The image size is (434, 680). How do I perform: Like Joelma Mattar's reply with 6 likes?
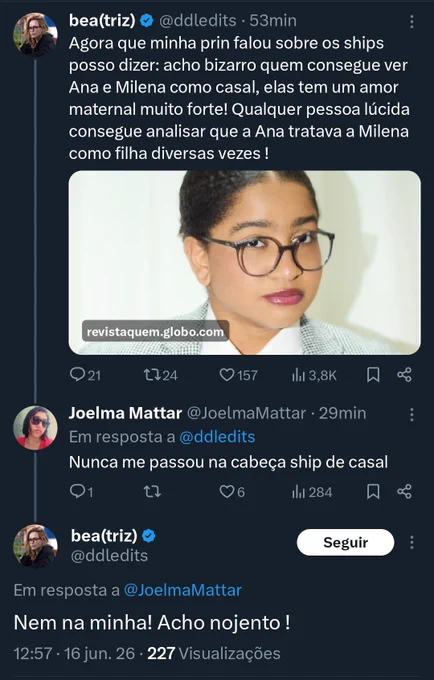227,491
